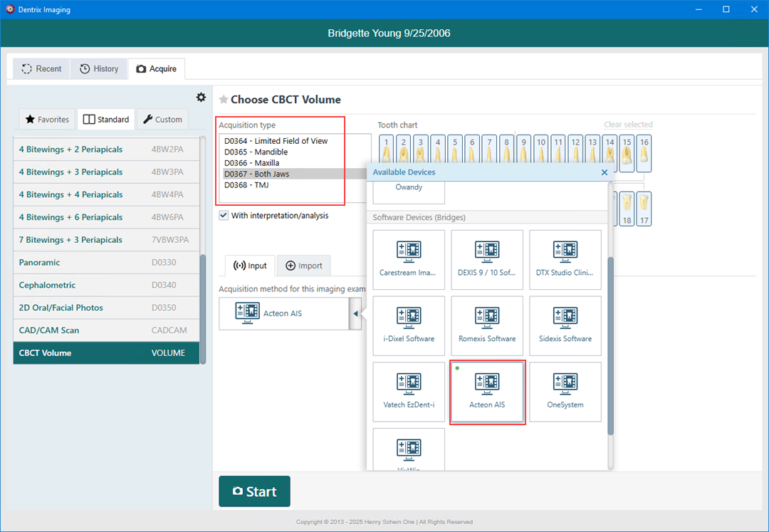Image resolution: width=769 pixels, height=532 pixels.
Task: Choose the DEXIS 9 / 10 Software device
Action: pos(487,259)
